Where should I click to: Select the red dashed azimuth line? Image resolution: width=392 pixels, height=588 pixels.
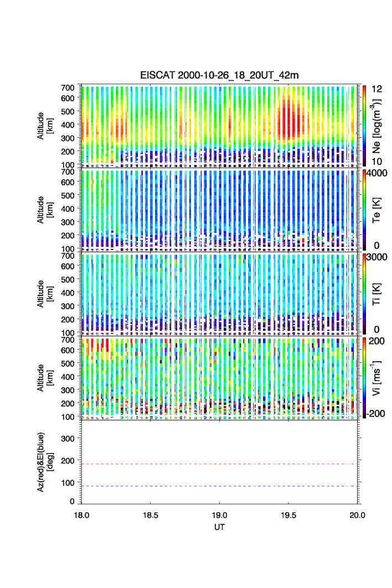tap(221, 464)
